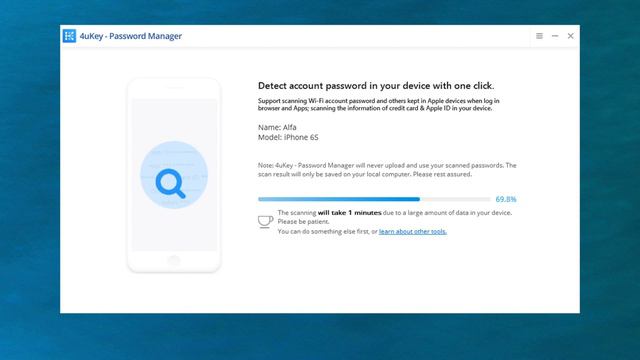Open the hamburger menu in the title bar
This screenshot has height=360, width=640.
(539, 36)
